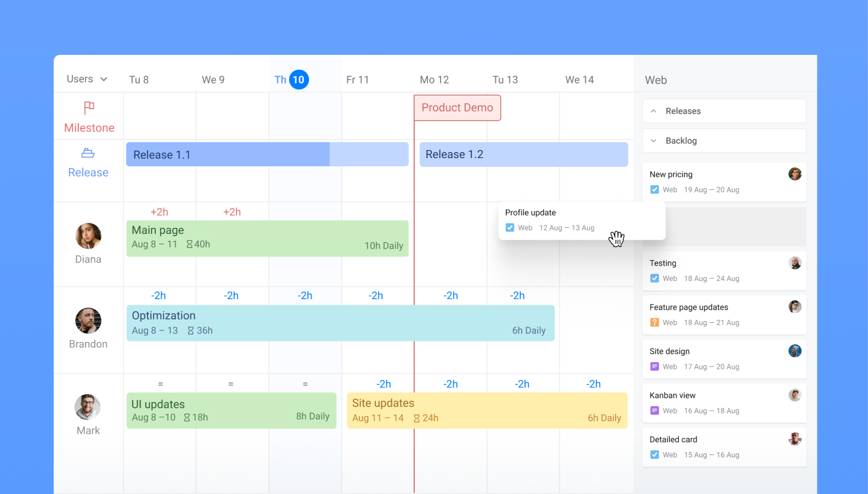The width and height of the screenshot is (868, 494).
Task: Click orange question icon on Feature page updates
Action: (x=655, y=323)
